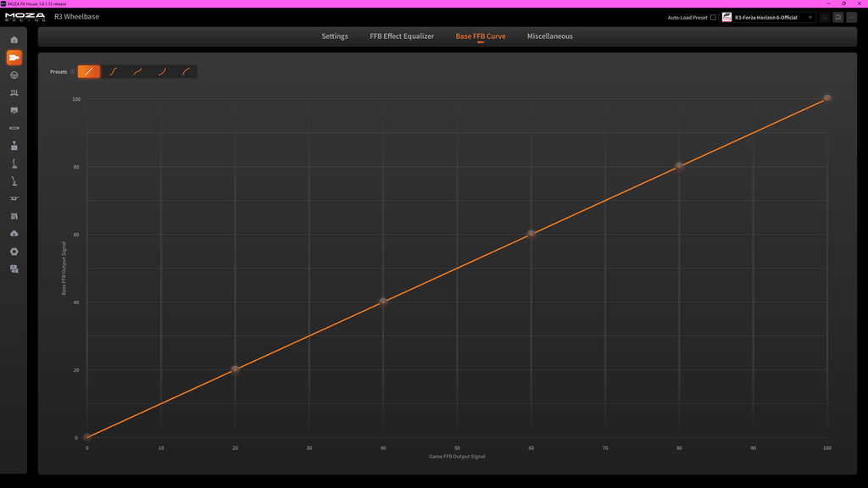Click the MOZA Racing logo
Image resolution: width=868 pixels, height=488 pixels.
coord(25,17)
